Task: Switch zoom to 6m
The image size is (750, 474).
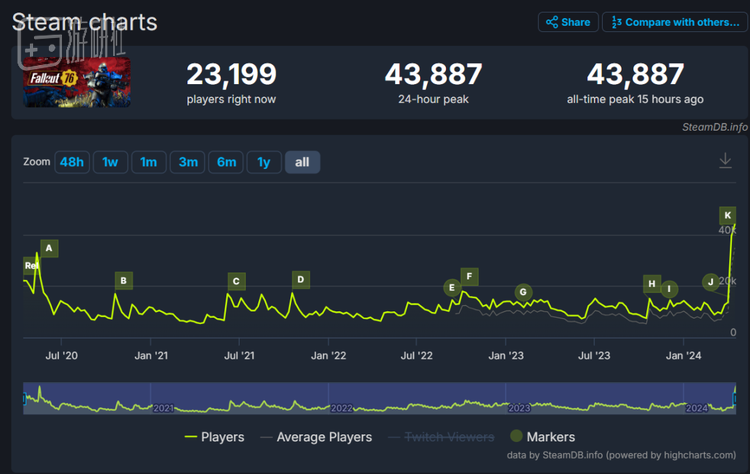Action: click(226, 162)
